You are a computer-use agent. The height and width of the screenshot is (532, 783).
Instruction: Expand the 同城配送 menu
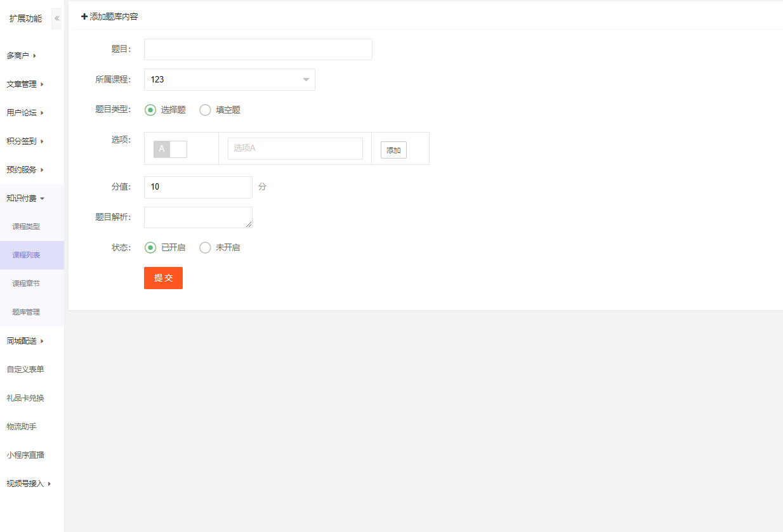(25, 341)
